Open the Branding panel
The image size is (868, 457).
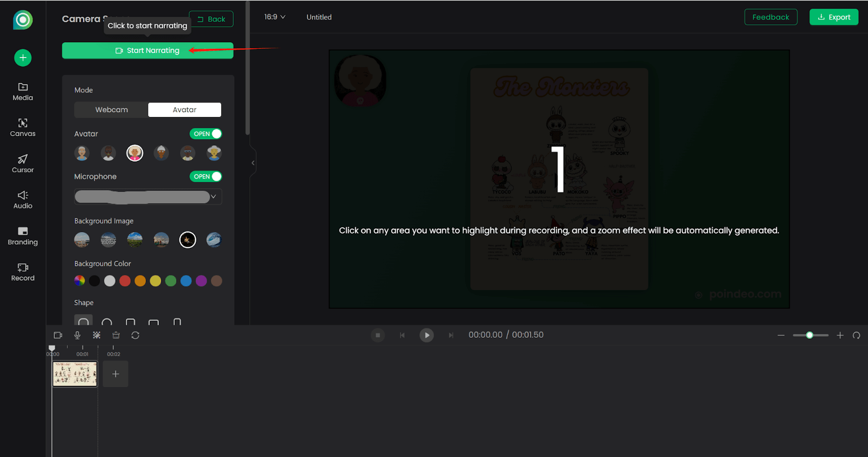23,236
